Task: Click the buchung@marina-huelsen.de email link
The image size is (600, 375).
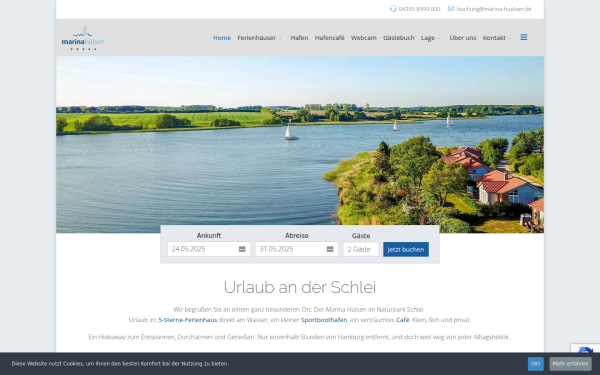Action: (x=494, y=9)
